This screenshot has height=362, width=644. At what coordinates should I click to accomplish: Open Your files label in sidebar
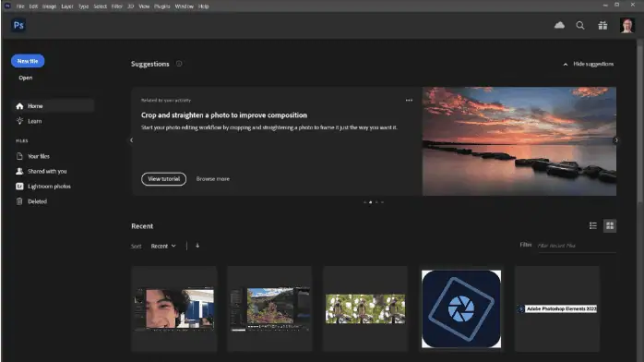[x=39, y=156]
